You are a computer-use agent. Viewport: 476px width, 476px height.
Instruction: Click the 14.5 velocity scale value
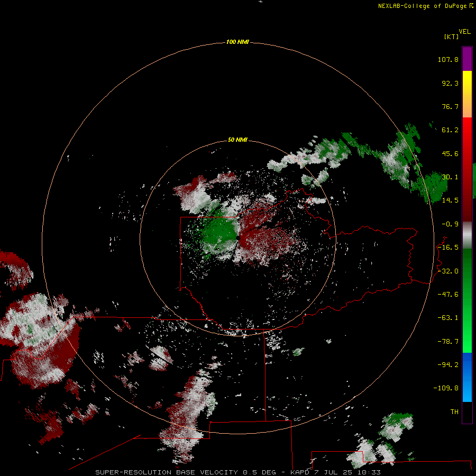[x=450, y=200]
